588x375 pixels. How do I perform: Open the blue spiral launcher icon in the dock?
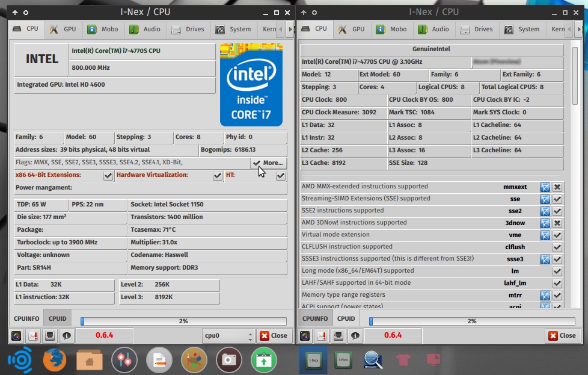[x=20, y=360]
